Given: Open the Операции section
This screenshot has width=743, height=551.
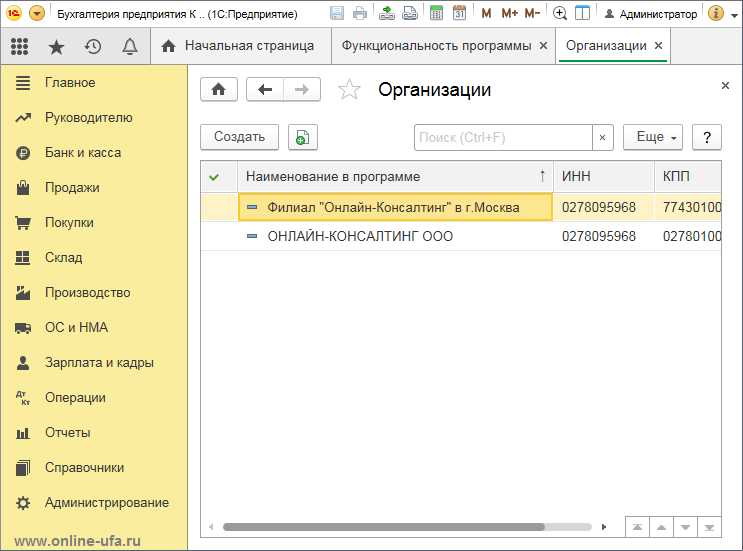Looking at the screenshot, I should (75, 397).
